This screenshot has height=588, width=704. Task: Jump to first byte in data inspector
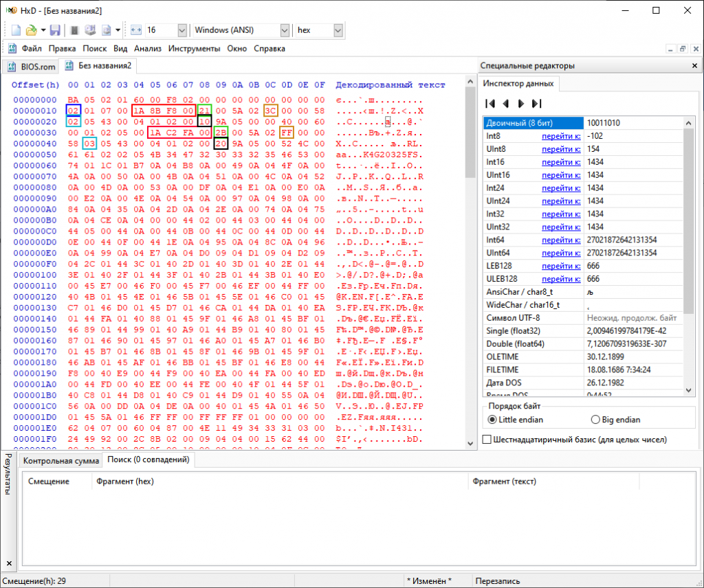coord(490,104)
